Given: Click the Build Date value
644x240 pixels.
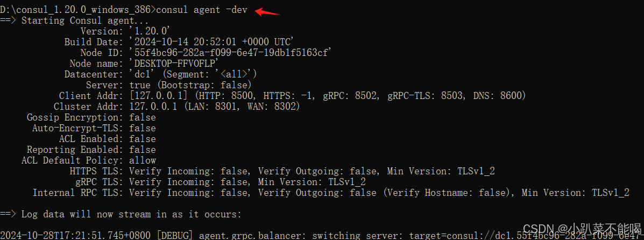Looking at the screenshot, I should tap(211, 42).
